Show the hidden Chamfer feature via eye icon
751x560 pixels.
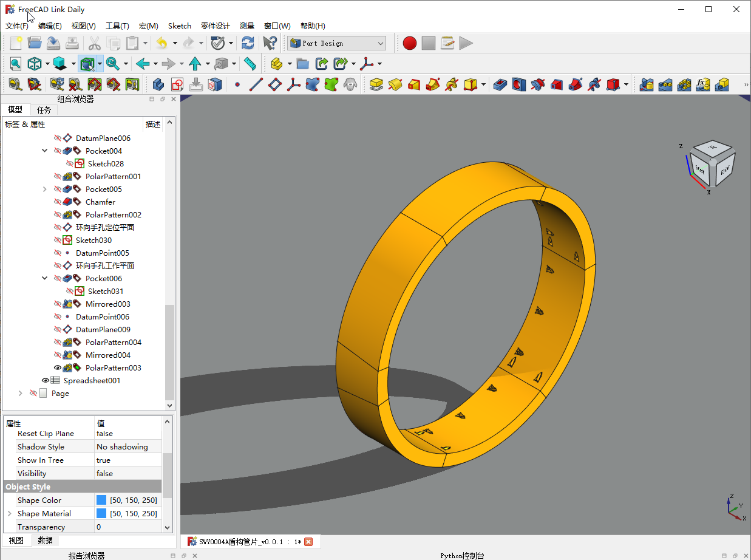[x=58, y=202]
